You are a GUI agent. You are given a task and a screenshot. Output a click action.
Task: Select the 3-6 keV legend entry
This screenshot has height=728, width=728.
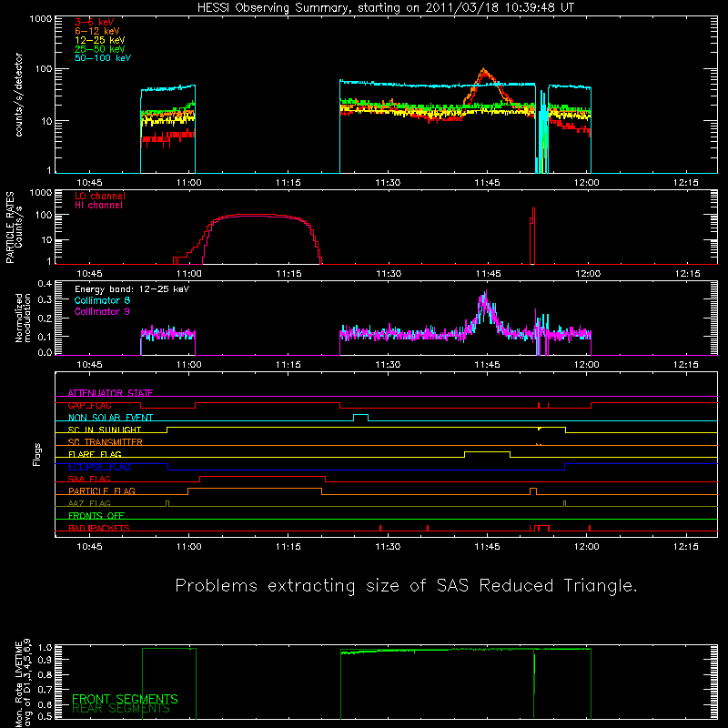(x=95, y=22)
